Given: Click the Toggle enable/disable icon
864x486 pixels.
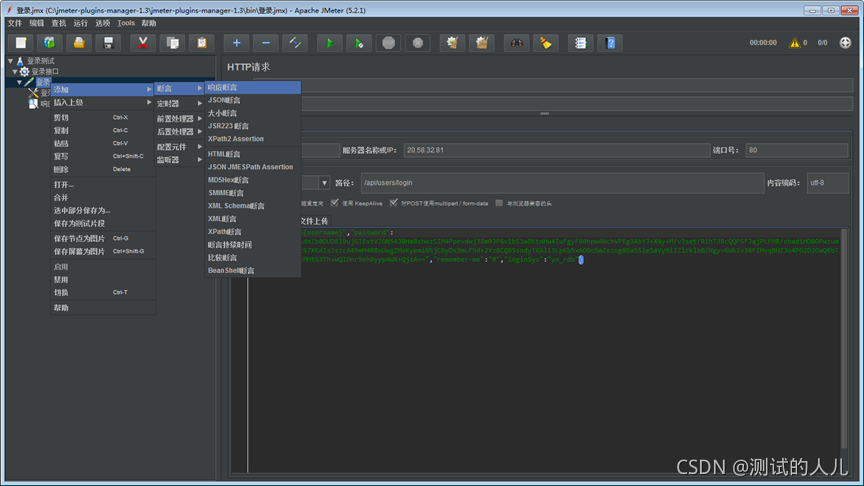Looking at the screenshot, I should coord(295,43).
